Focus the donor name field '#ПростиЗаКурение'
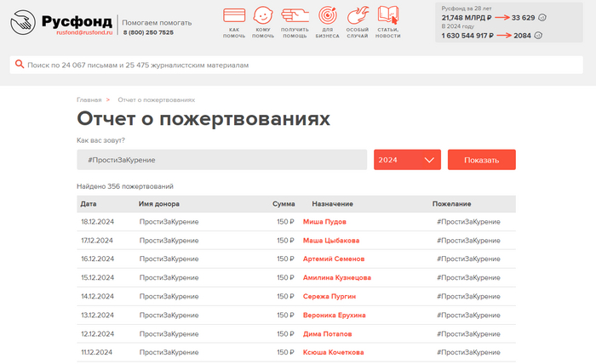 click(221, 160)
